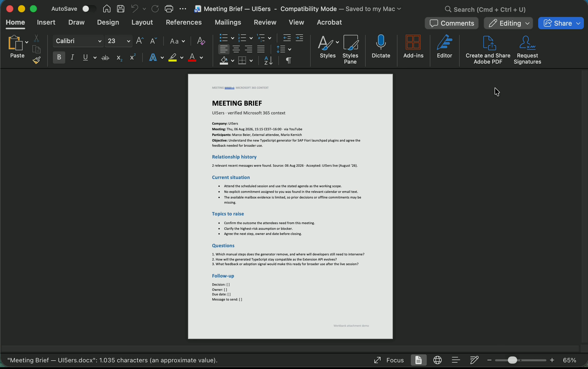Click the Search field in title bar
The width and height of the screenshot is (588, 369).
click(x=485, y=9)
